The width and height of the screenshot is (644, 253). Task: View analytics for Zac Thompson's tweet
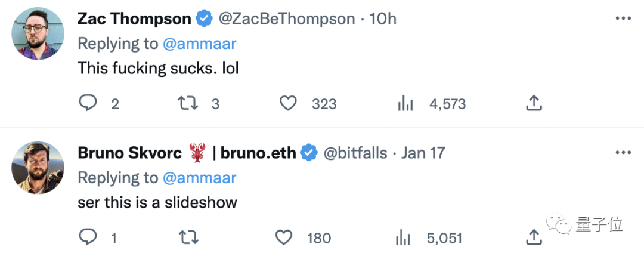405,104
